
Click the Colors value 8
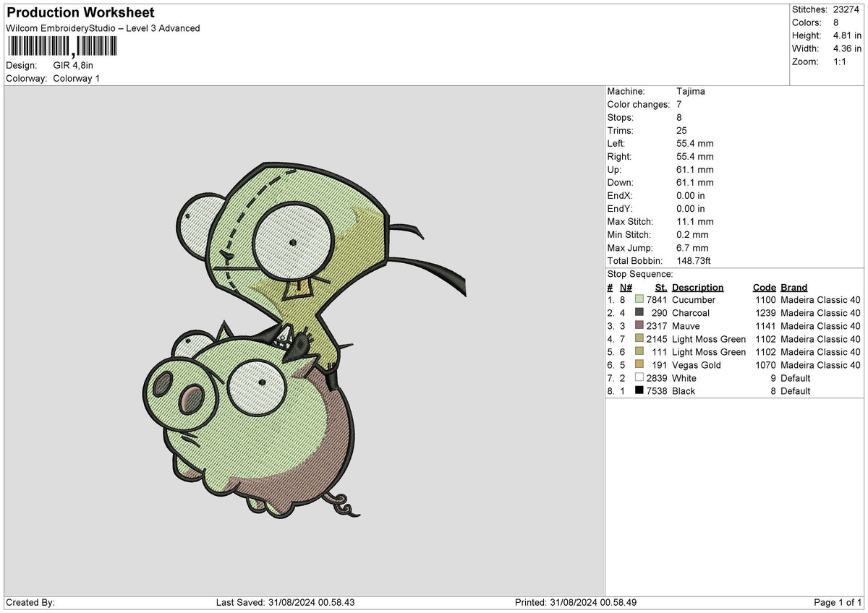[835, 22]
